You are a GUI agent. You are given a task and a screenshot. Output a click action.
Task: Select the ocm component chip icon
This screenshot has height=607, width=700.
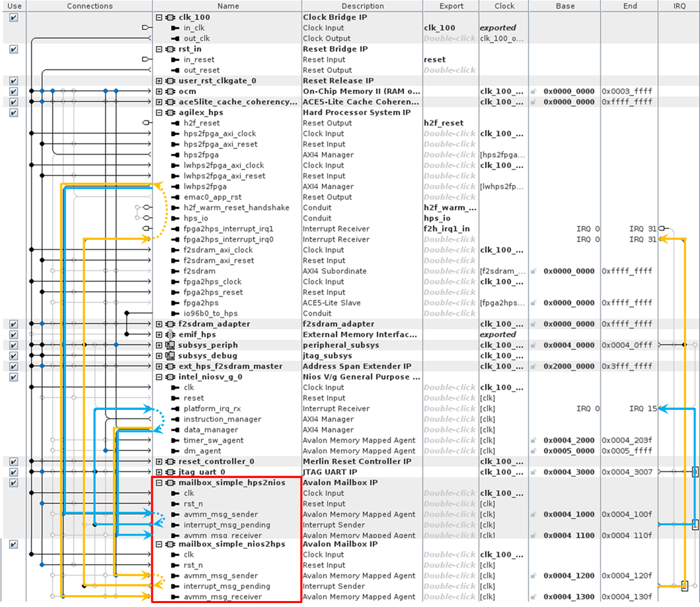click(x=170, y=91)
